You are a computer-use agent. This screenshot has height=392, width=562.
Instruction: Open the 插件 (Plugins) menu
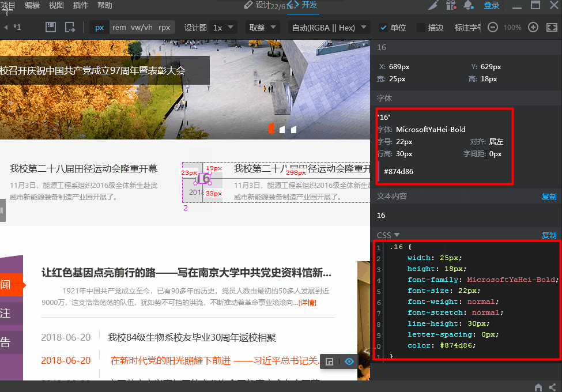(x=81, y=5)
